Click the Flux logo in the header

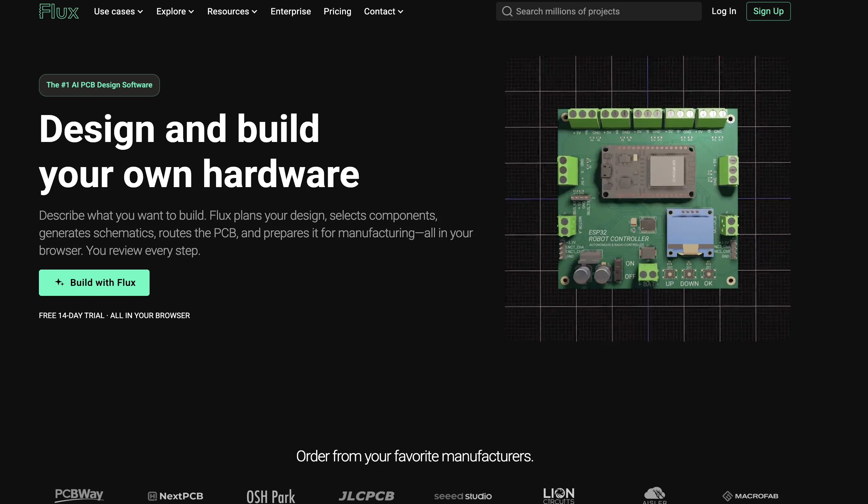(x=59, y=11)
